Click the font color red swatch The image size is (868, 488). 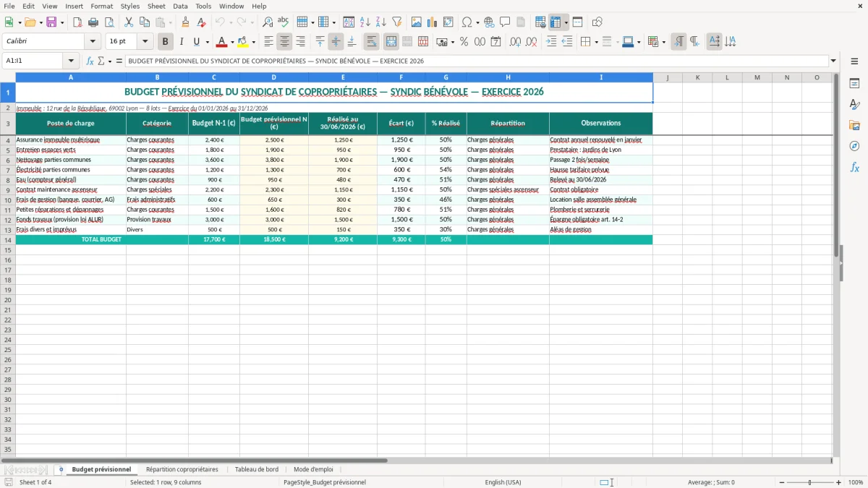pos(222,42)
